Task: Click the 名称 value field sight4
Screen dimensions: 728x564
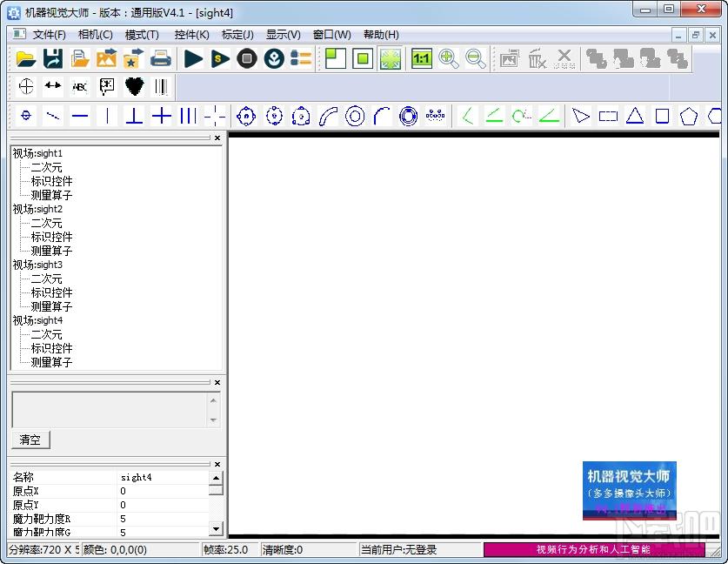Action: (x=163, y=477)
